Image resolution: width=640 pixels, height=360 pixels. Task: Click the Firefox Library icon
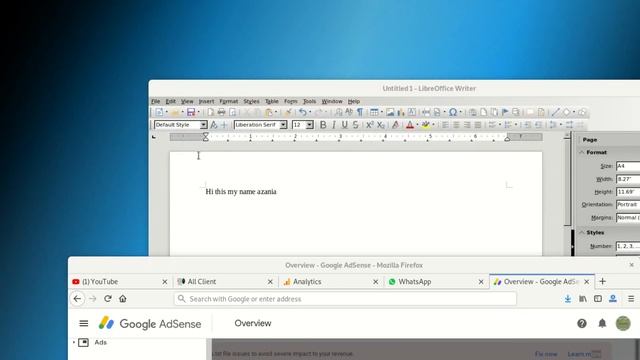582,299
